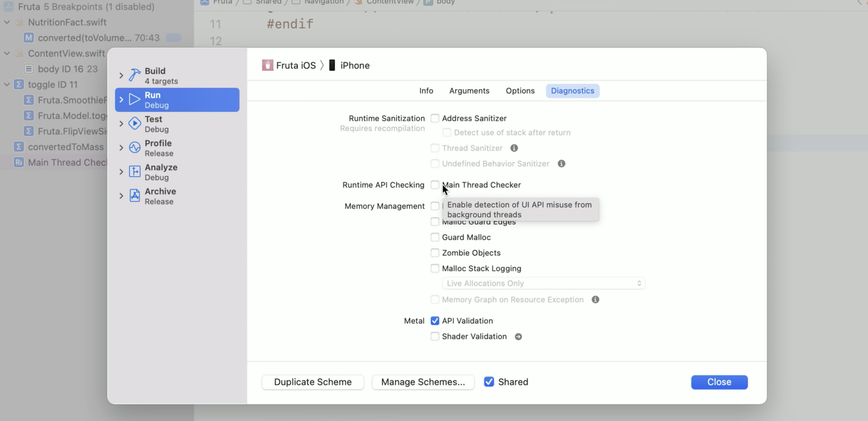Enable the Main Thread Checker checkbox
This screenshot has height=421, width=868.
tap(435, 185)
